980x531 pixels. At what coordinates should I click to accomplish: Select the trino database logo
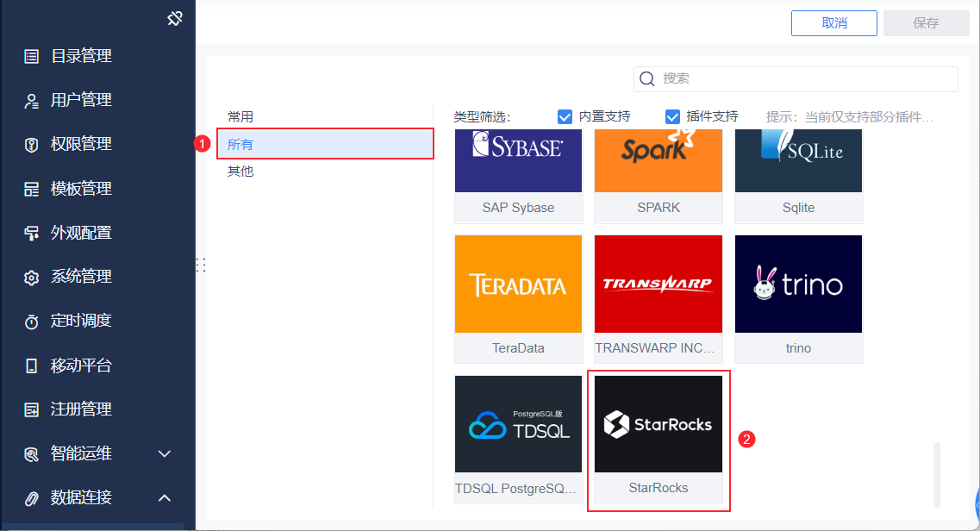(798, 284)
